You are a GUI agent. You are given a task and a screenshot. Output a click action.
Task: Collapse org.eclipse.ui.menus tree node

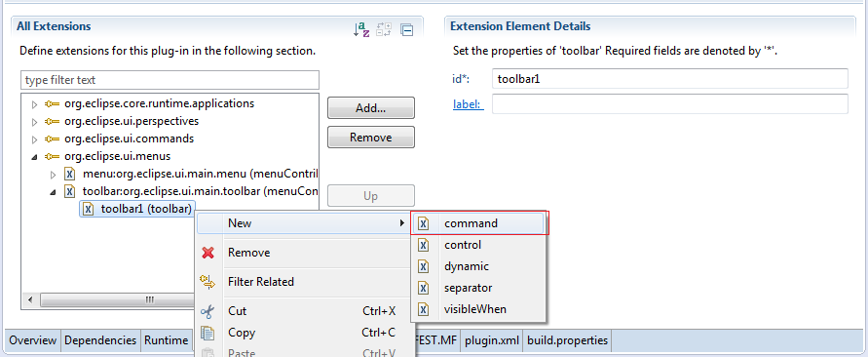(x=34, y=157)
